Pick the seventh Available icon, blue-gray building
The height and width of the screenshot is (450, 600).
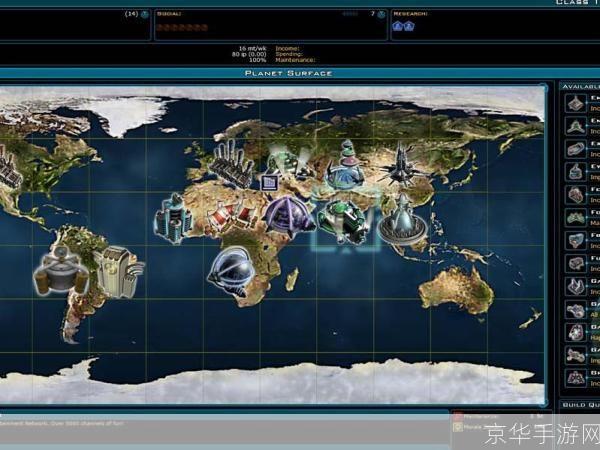point(576,241)
